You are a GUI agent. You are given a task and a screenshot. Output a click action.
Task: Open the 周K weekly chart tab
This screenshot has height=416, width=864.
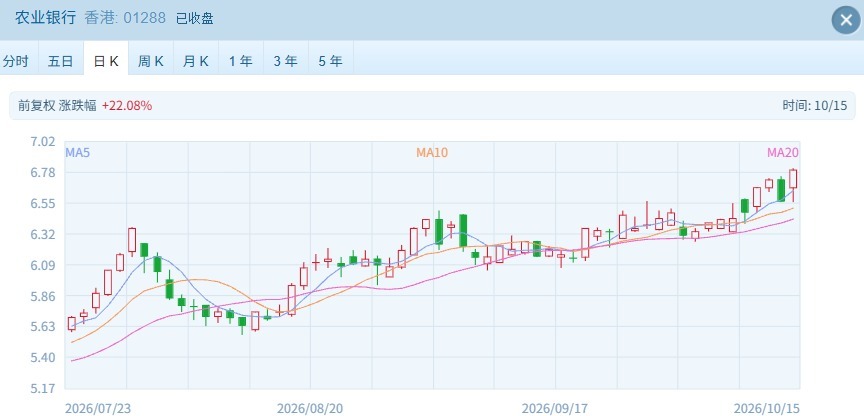pos(151,61)
